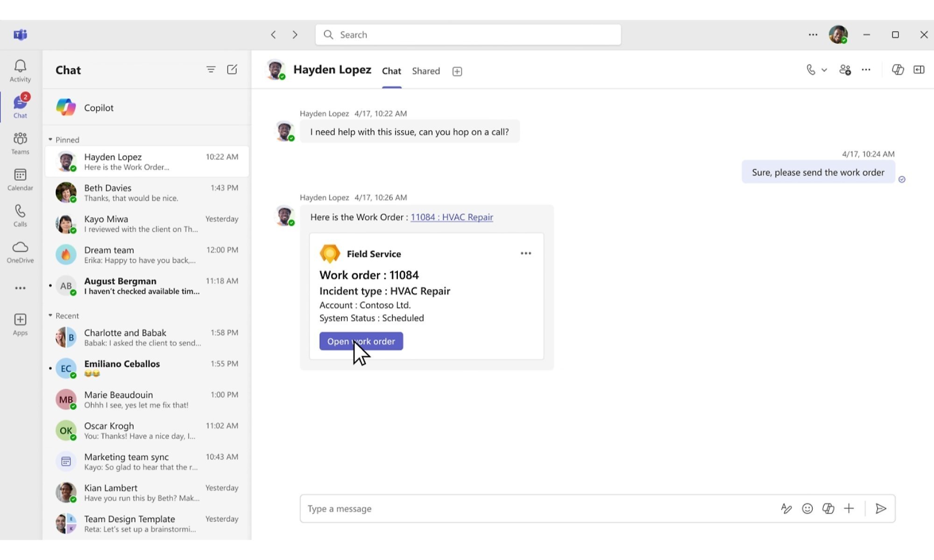Open the Calls phone icon in sidebar

[20, 216]
